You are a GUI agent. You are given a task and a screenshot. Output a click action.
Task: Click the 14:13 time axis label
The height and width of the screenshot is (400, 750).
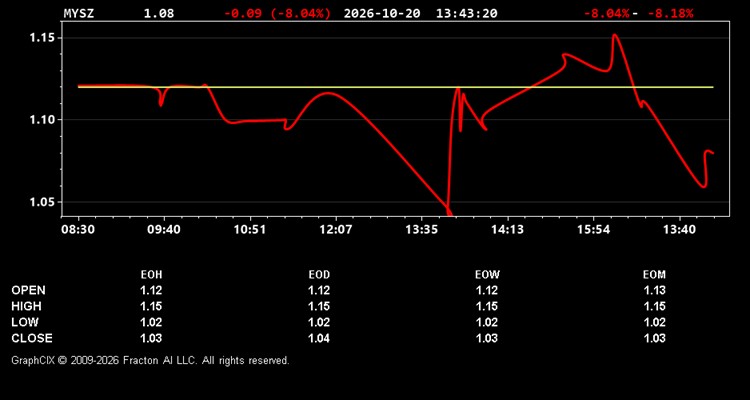[x=507, y=230]
